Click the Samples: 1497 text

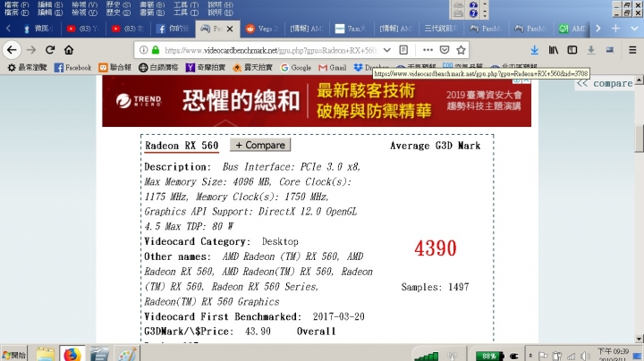pyautogui.click(x=435, y=287)
